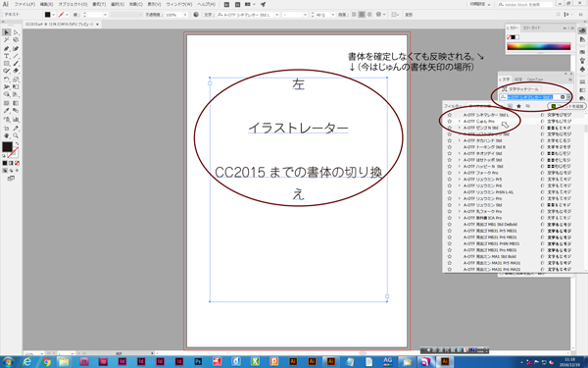The height and width of the screenshot is (368, 588).
Task: Favorite the A-OTF じゅん Pro font star
Action: [449, 122]
